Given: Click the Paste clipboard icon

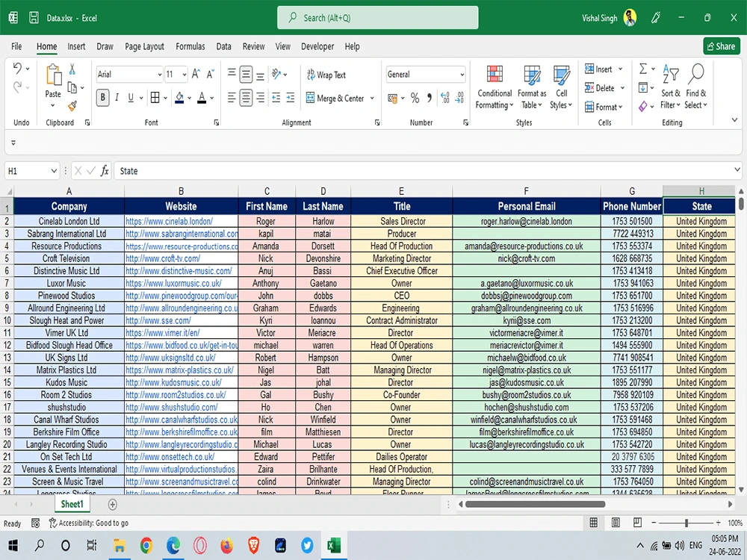Looking at the screenshot, I should click(53, 75).
